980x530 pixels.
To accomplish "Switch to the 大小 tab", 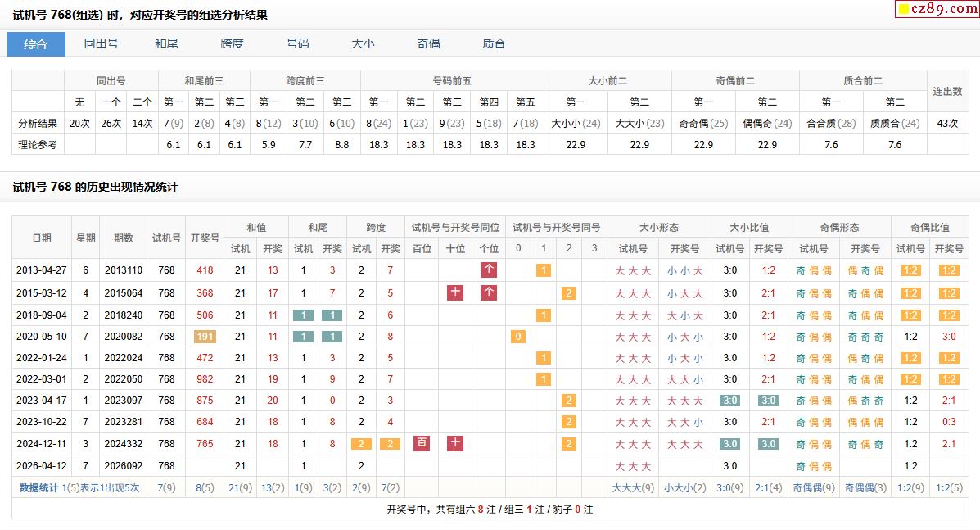I will click(x=363, y=44).
